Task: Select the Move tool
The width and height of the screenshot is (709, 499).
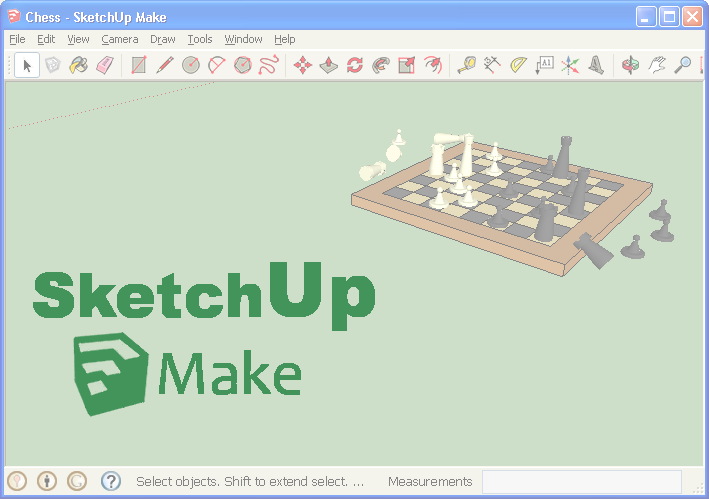Action: click(302, 65)
